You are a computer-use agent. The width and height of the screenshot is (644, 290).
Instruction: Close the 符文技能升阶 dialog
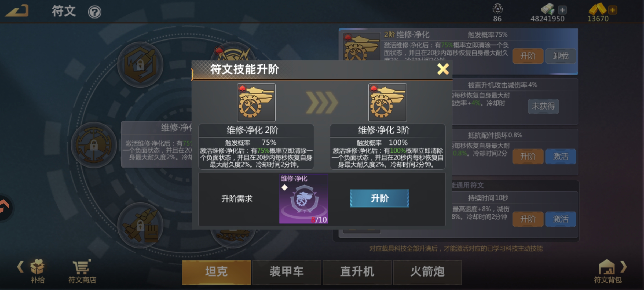click(443, 69)
